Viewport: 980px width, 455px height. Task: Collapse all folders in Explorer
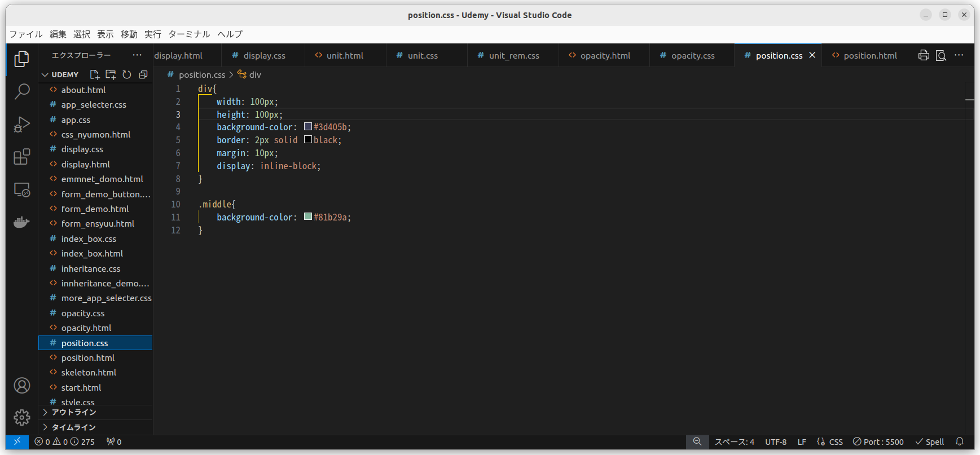(x=143, y=74)
